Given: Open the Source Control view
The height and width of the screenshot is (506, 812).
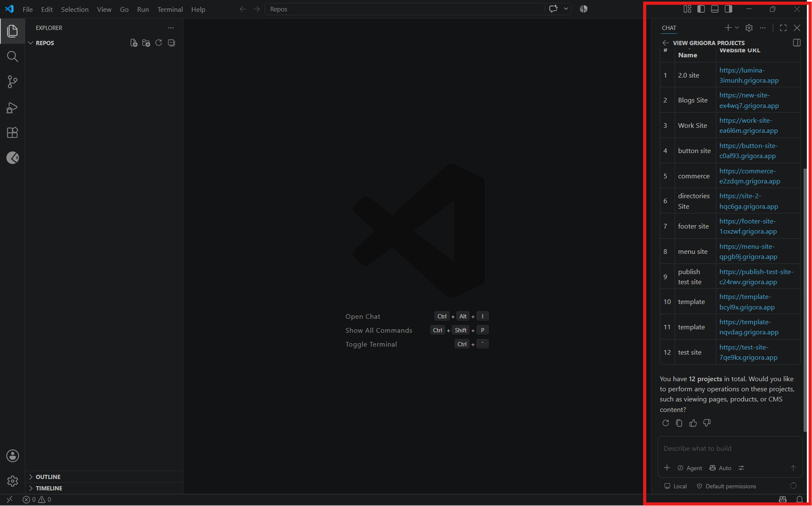Looking at the screenshot, I should [x=12, y=82].
